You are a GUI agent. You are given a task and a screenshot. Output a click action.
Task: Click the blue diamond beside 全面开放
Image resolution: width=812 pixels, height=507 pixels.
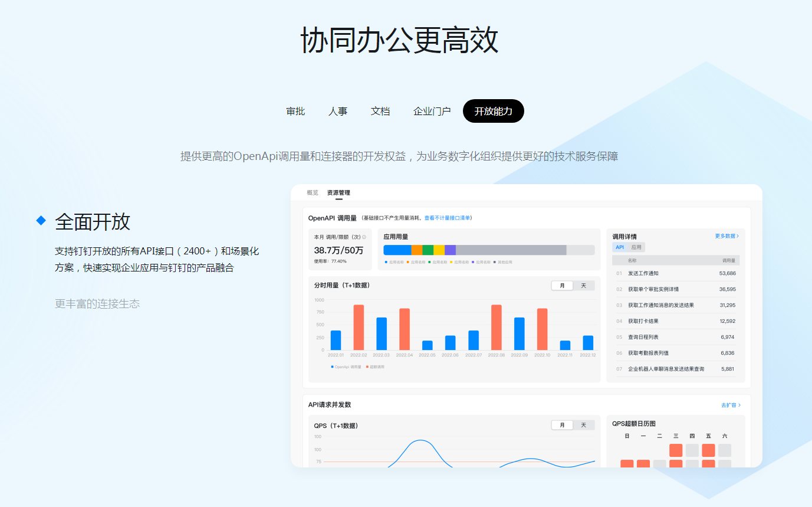click(41, 220)
